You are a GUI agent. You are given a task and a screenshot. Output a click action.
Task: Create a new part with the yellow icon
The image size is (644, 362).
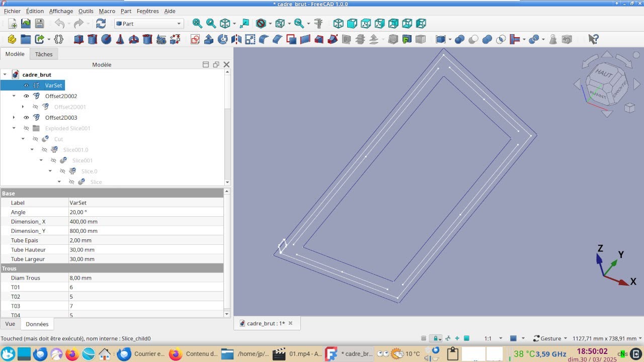tap(12, 39)
